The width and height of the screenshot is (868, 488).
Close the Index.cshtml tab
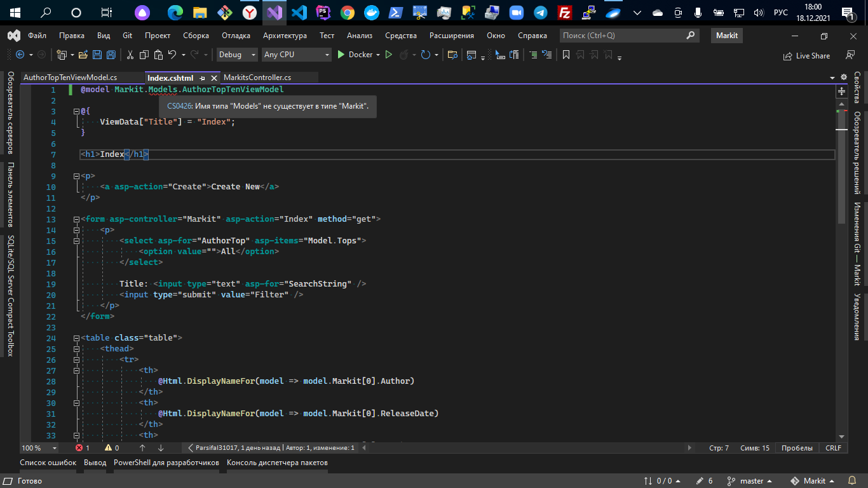pyautogui.click(x=214, y=78)
